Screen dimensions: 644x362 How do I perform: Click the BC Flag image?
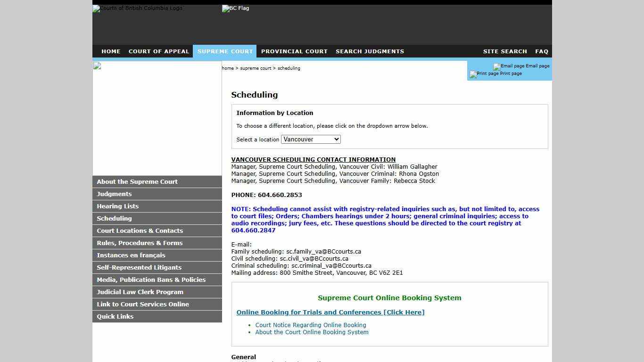pos(235,8)
